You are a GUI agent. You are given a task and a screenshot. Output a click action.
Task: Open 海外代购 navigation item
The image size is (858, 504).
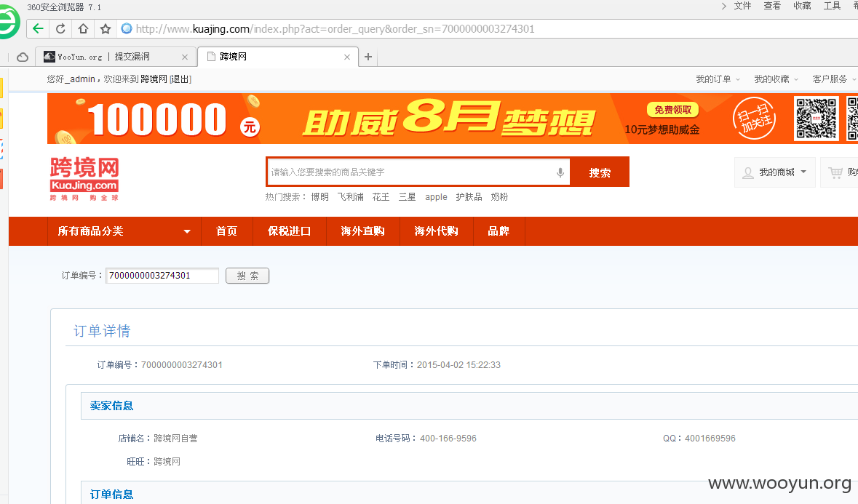tap(436, 231)
